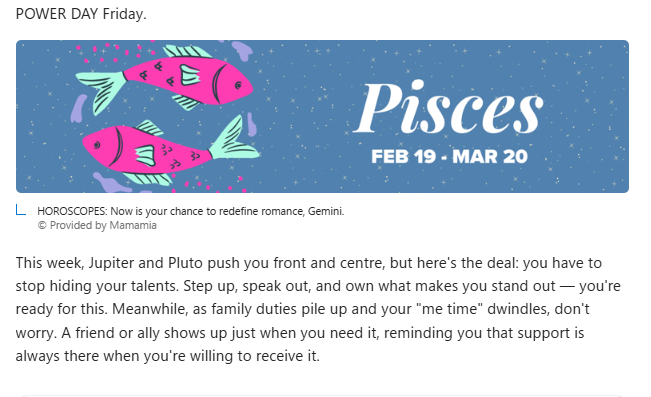Click the FEB 19 - MAR 20 date text
Viewport: 651px width, 397px height.
[449, 157]
